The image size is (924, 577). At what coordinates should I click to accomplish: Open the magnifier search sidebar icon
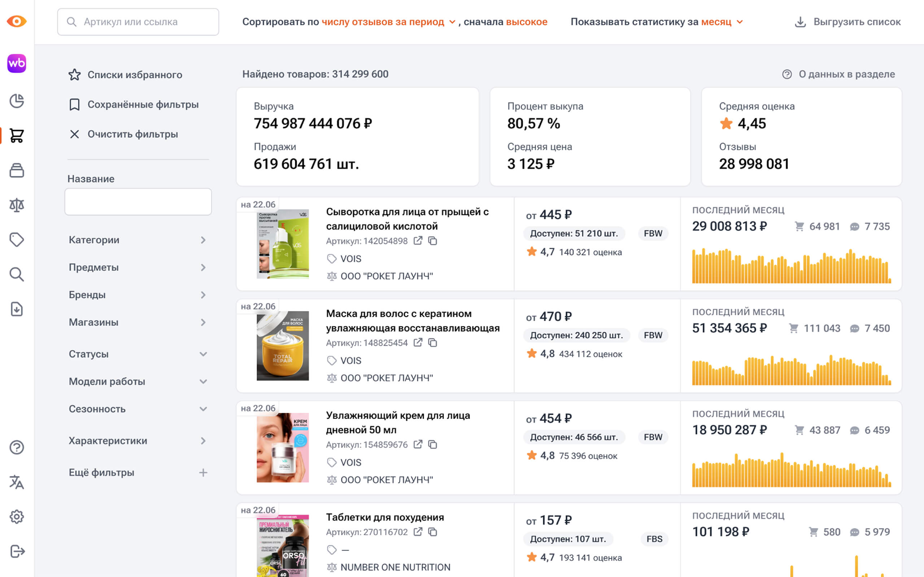coord(16,274)
